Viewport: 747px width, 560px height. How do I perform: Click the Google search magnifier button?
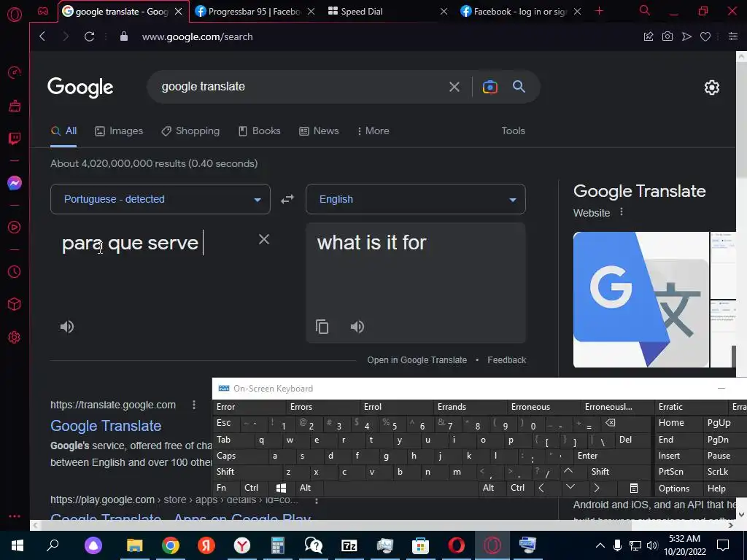pyautogui.click(x=519, y=87)
